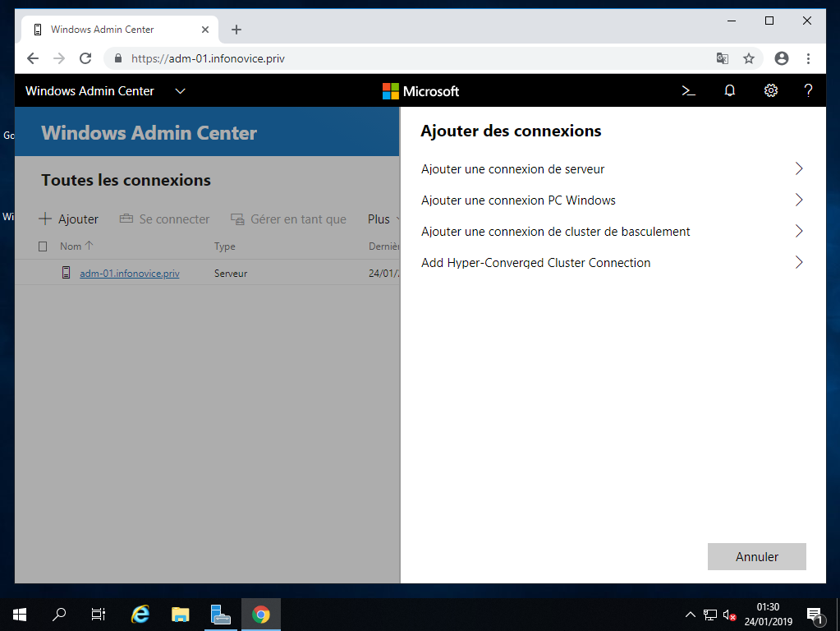
Task: Open the Google Translate icon in address bar
Action: (x=722, y=58)
